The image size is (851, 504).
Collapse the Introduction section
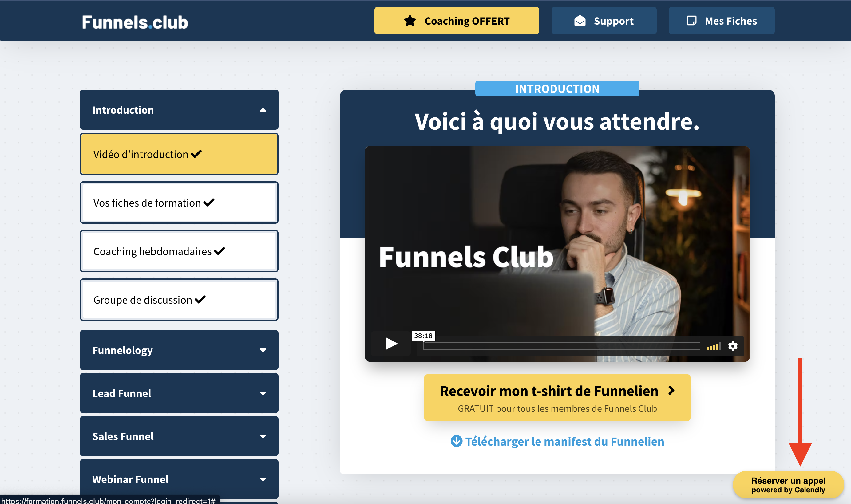point(263,110)
